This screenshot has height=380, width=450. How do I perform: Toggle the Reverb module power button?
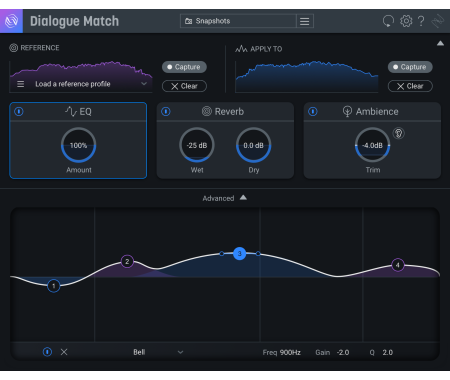click(x=166, y=111)
